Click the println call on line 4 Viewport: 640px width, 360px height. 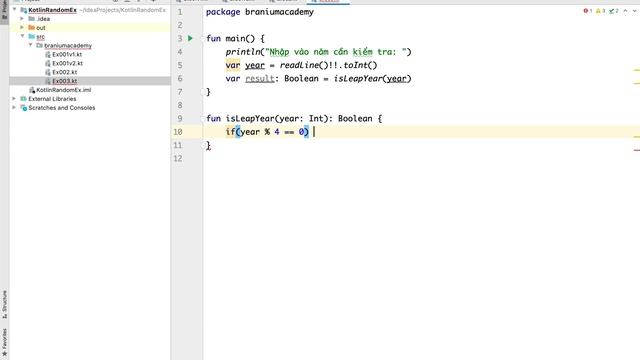tap(243, 52)
